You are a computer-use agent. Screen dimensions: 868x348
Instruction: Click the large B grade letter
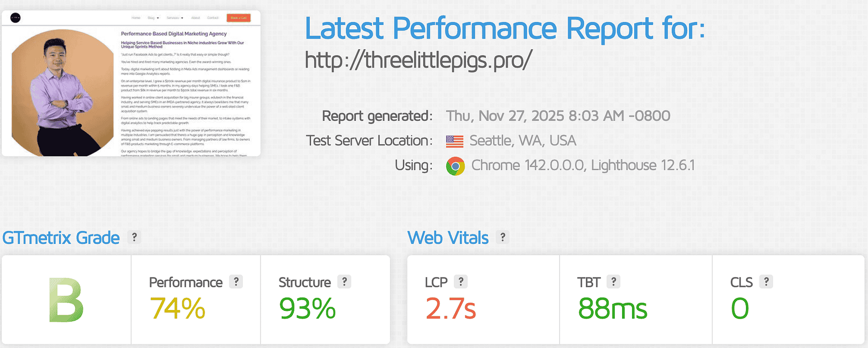(66, 300)
